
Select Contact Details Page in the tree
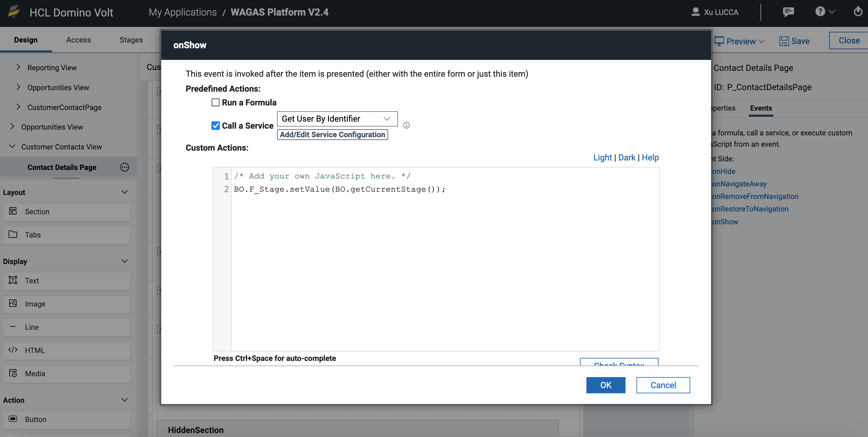coord(62,167)
